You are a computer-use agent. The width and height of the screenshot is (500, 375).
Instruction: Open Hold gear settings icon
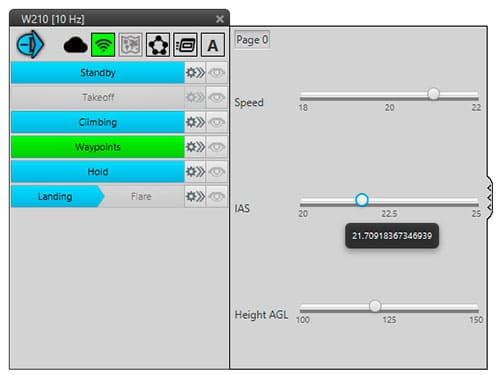click(x=195, y=172)
